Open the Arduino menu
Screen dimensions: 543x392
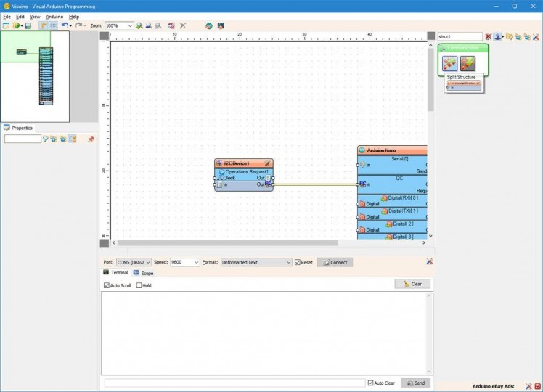tap(54, 16)
